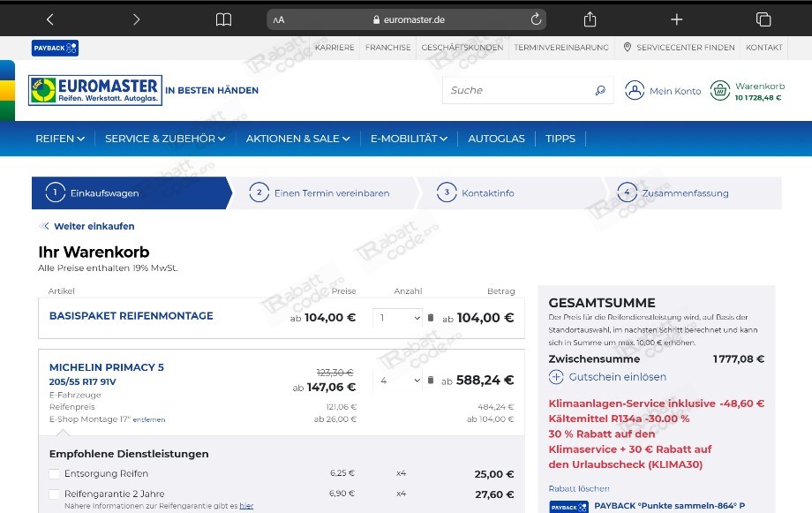Open the AUTOGLAS menu item
The image size is (812, 513).
[496, 139]
